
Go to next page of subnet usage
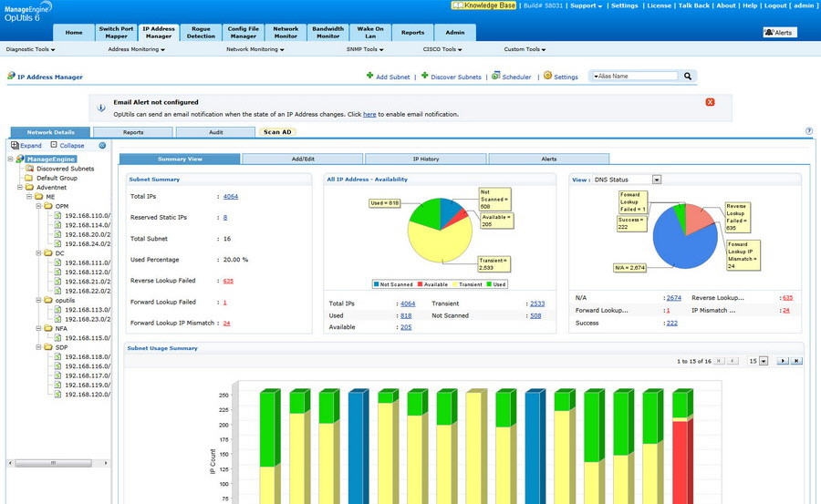(782, 361)
